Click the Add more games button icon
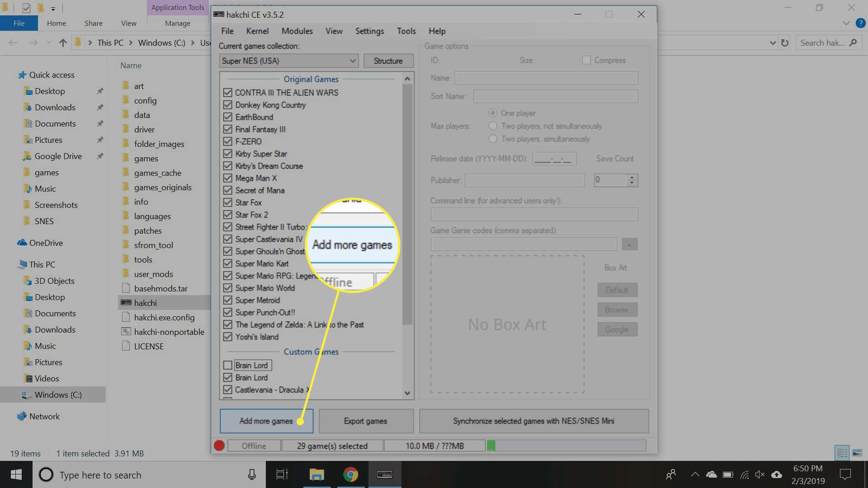This screenshot has height=488, width=868. pos(266,421)
